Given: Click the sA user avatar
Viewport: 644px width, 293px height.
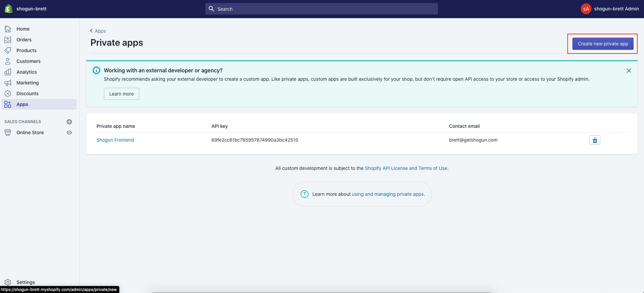Looking at the screenshot, I should point(586,9).
